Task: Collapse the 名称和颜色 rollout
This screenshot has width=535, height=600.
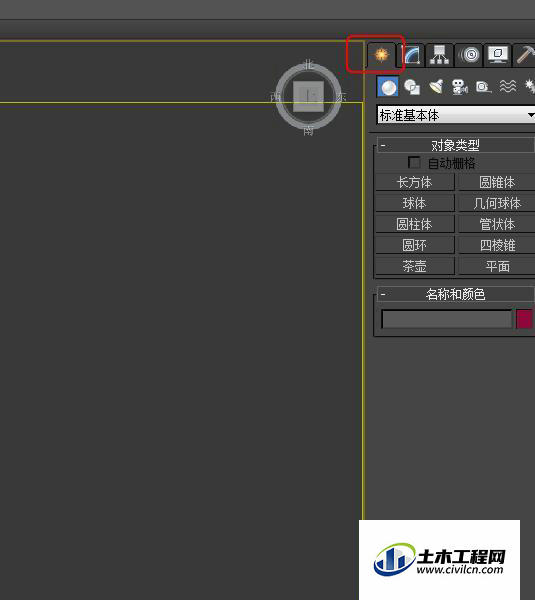Action: click(455, 294)
